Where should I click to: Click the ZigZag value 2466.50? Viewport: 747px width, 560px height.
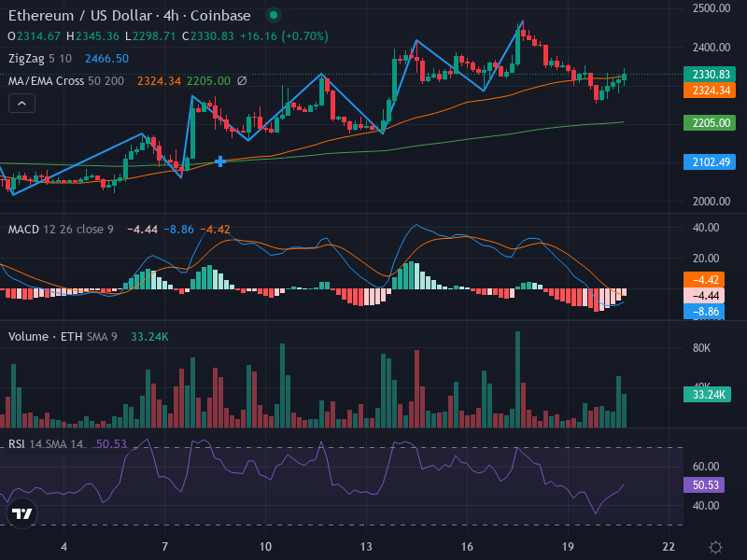106,59
